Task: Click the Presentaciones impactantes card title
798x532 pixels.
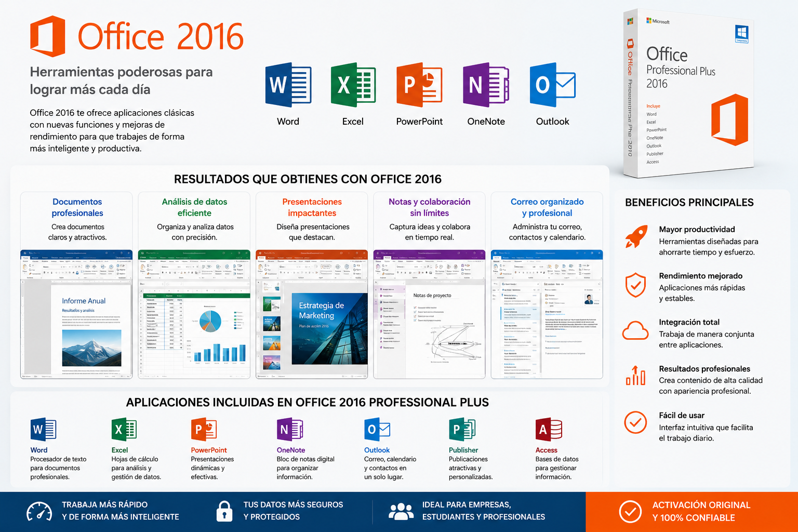Action: coord(312,207)
